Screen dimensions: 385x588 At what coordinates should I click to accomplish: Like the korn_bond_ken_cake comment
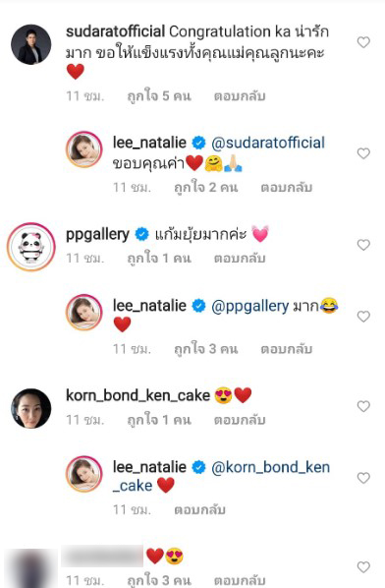[x=363, y=406]
